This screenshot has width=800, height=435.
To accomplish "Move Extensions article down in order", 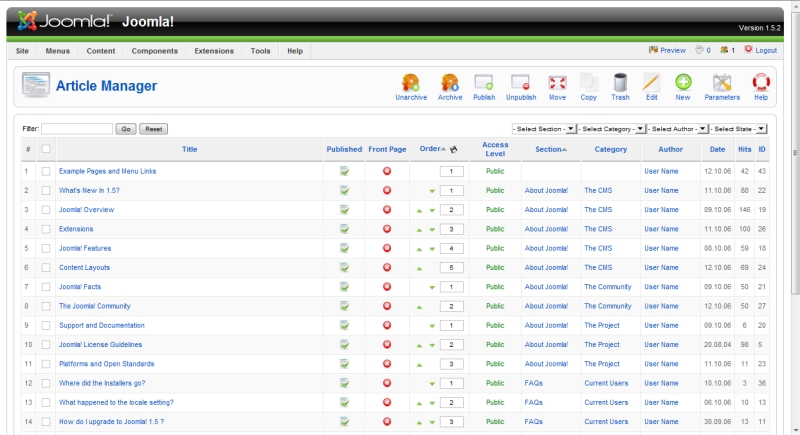I will pos(432,229).
